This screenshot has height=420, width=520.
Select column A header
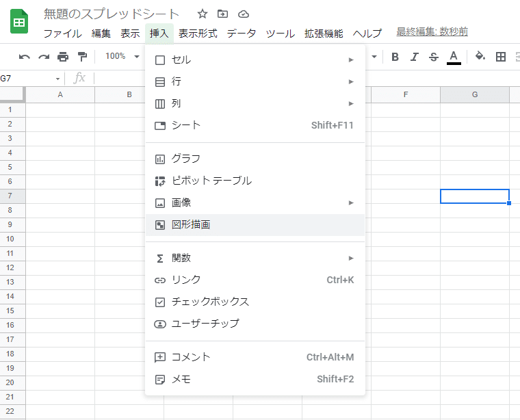point(60,95)
